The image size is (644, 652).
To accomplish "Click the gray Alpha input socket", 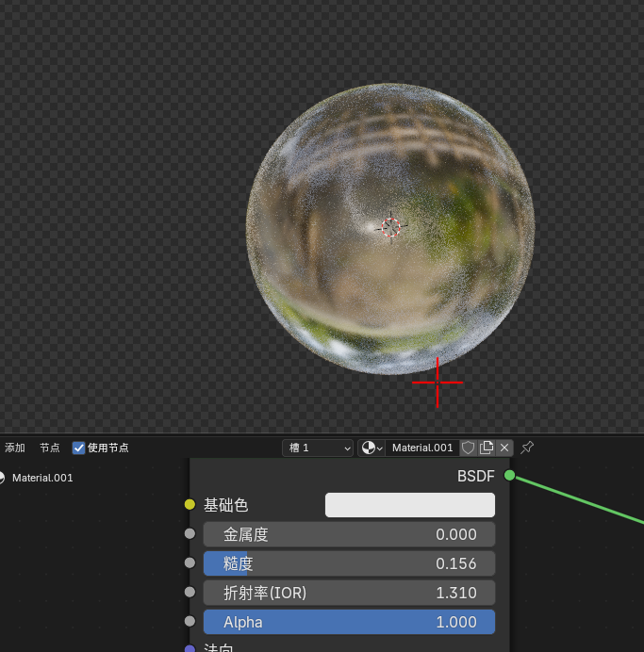I will click(x=190, y=621).
